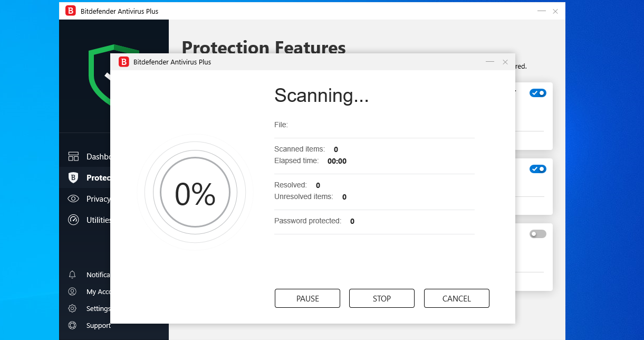Open the Dashboard sidebar icon

[x=73, y=156]
